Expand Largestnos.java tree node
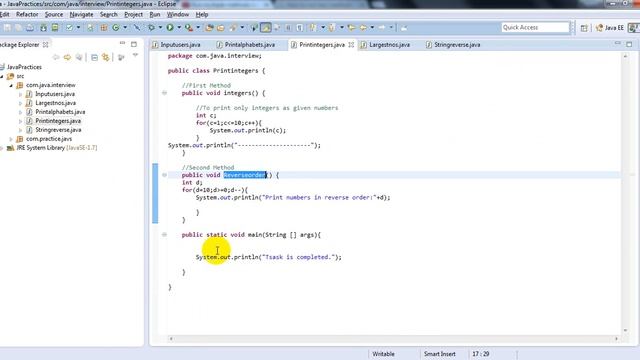 (20, 103)
